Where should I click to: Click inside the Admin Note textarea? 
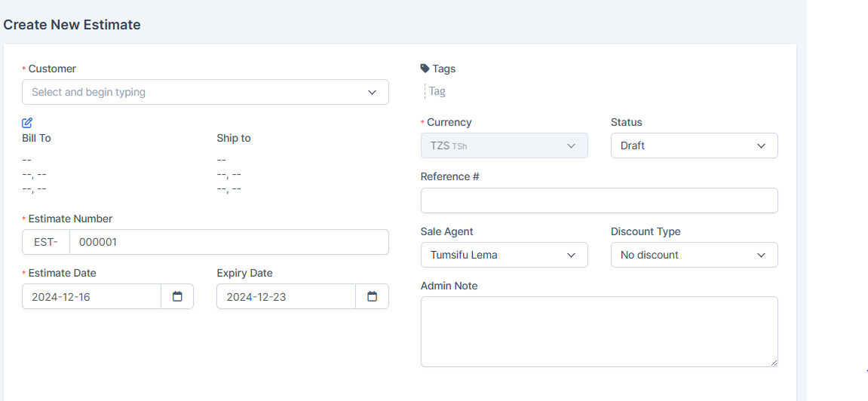click(599, 331)
